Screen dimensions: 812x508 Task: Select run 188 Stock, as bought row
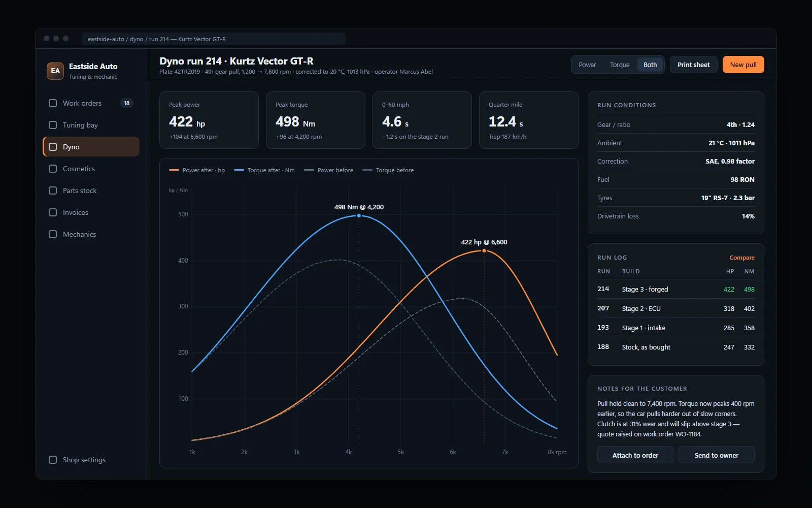[x=675, y=347]
